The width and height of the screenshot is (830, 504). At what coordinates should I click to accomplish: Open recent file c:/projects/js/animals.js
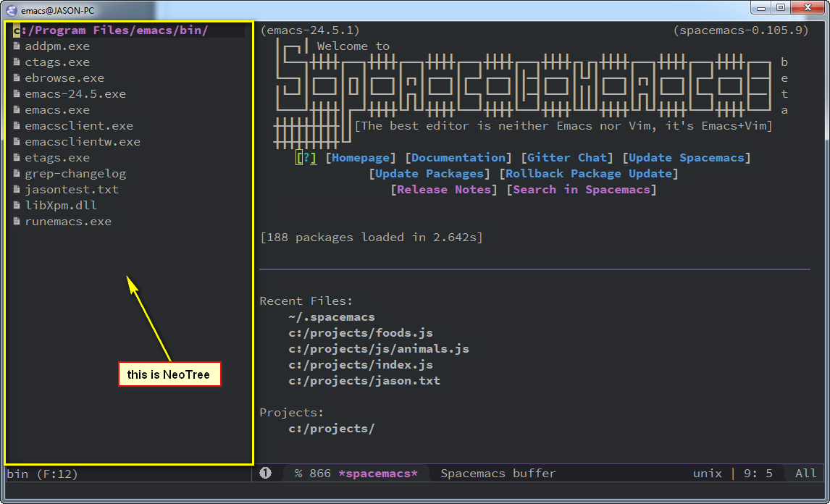pyautogui.click(x=379, y=349)
